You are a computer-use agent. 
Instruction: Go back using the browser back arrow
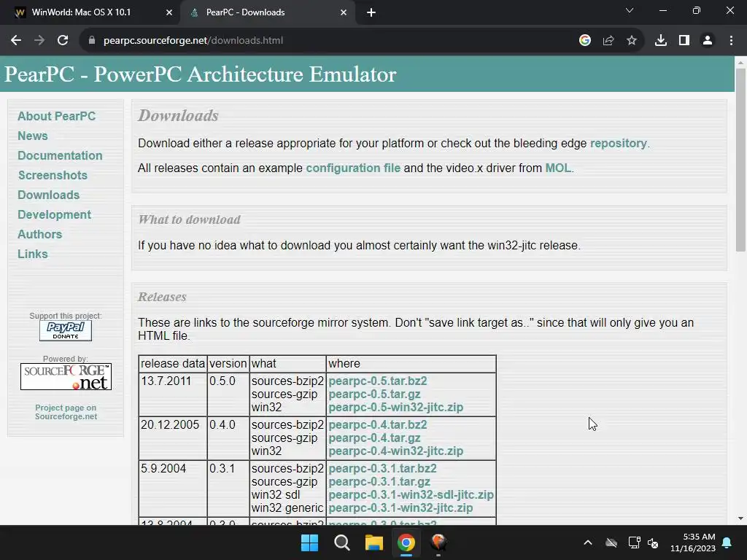[x=16, y=41]
